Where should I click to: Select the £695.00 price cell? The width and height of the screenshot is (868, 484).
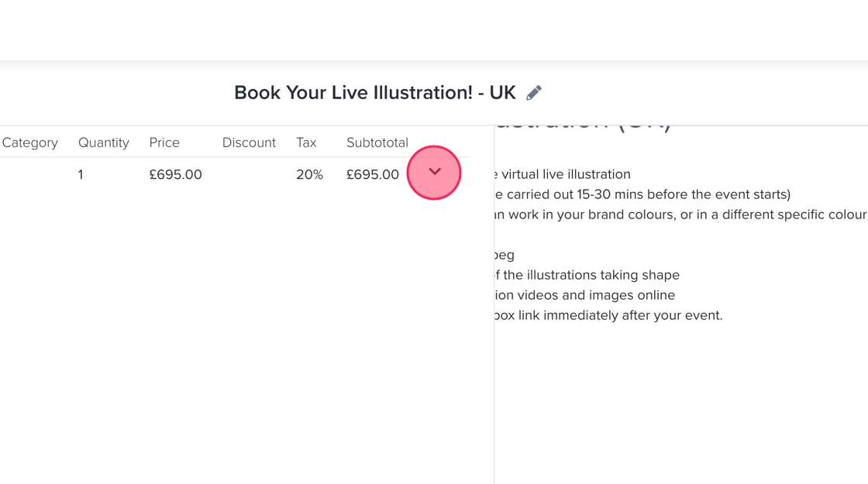tap(175, 175)
